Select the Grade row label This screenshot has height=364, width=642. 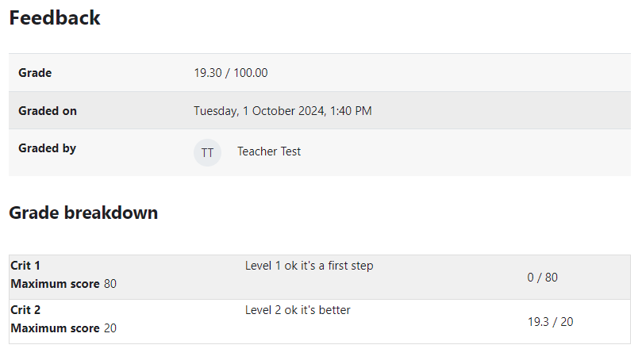click(x=35, y=73)
